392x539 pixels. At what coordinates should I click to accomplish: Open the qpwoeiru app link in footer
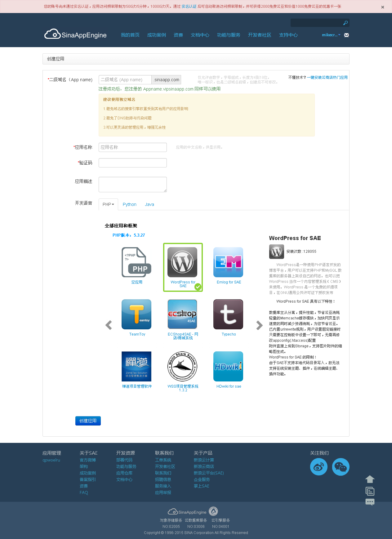[x=51, y=460]
